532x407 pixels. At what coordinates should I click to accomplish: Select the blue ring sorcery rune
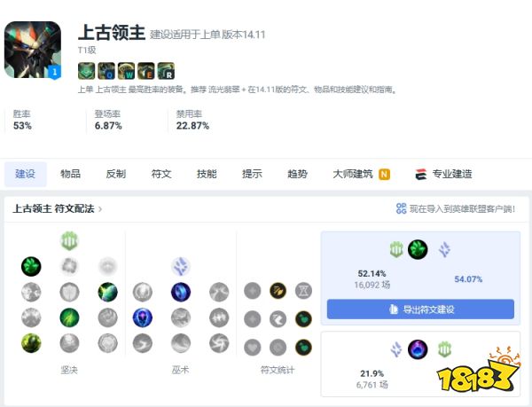click(x=181, y=292)
